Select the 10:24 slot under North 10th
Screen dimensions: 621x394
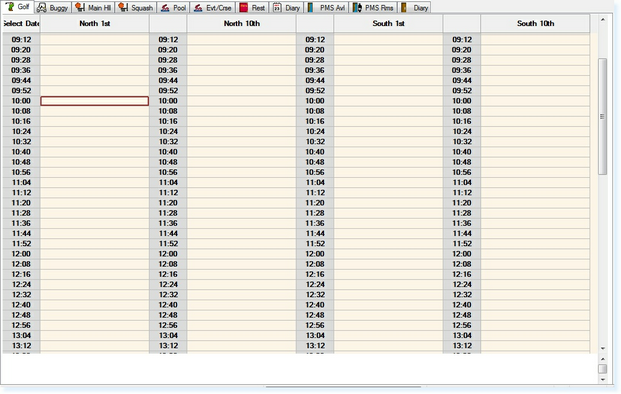click(242, 131)
